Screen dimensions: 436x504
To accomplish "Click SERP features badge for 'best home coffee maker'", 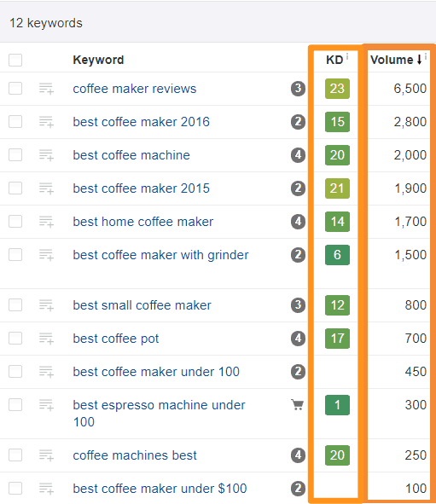I will point(298,222).
